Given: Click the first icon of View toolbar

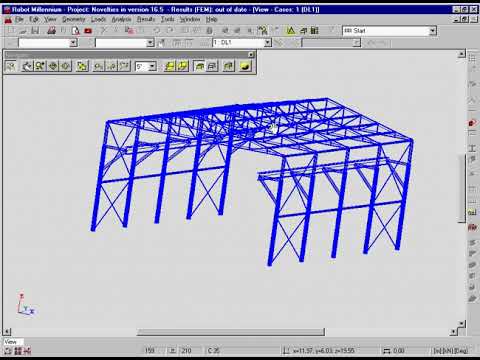Looking at the screenshot, I should click(x=11, y=66).
